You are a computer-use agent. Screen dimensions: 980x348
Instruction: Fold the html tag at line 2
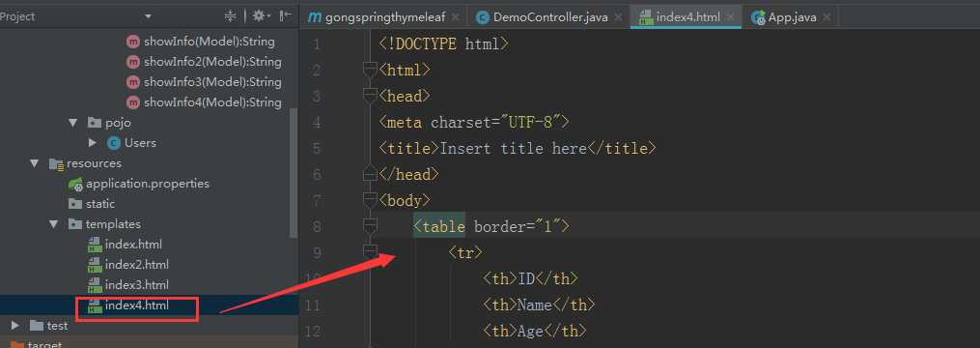click(x=370, y=70)
